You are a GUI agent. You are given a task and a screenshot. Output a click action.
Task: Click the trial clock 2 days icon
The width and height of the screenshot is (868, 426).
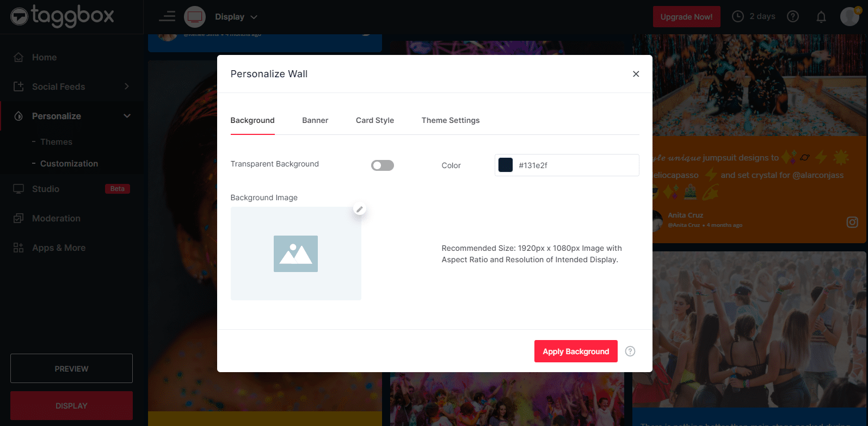pyautogui.click(x=737, y=17)
